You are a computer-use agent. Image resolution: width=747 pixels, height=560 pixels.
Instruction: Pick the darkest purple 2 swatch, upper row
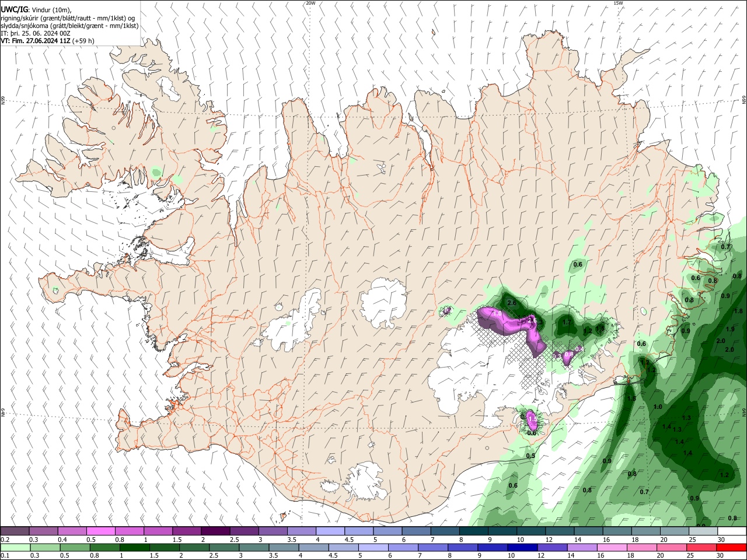[215, 531]
